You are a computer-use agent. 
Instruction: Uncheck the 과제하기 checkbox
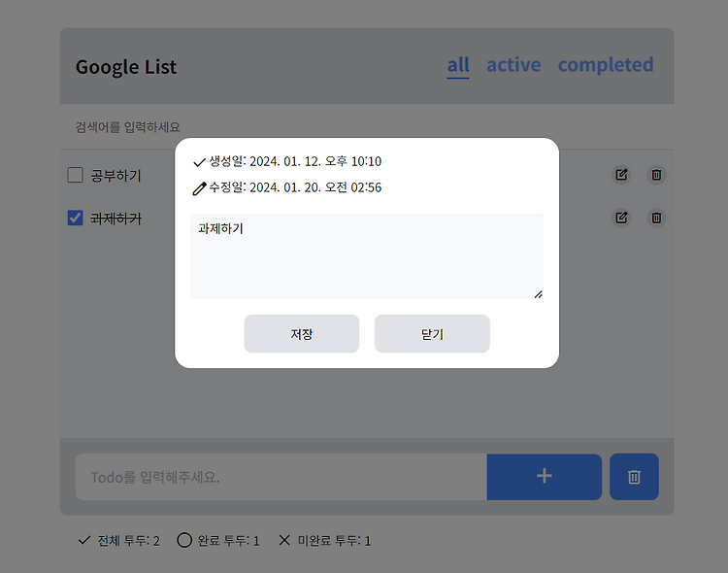click(x=75, y=218)
